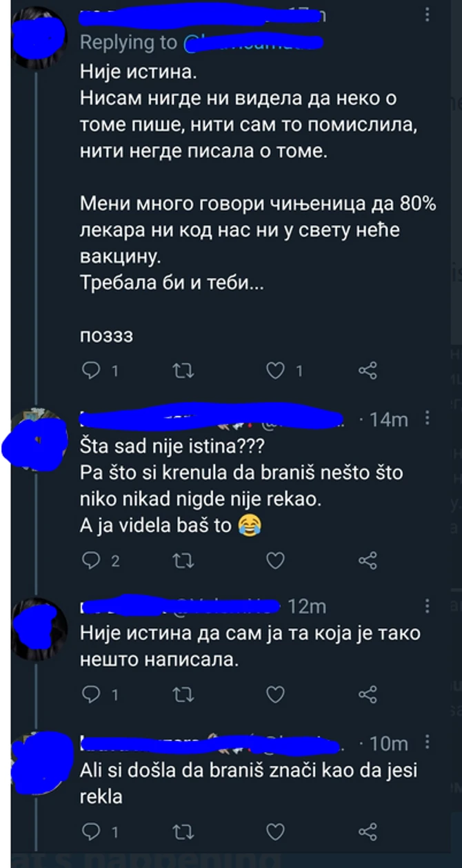Open the reply box for the first tweet
Image resolution: width=462 pixels, height=868 pixels.
tap(93, 371)
